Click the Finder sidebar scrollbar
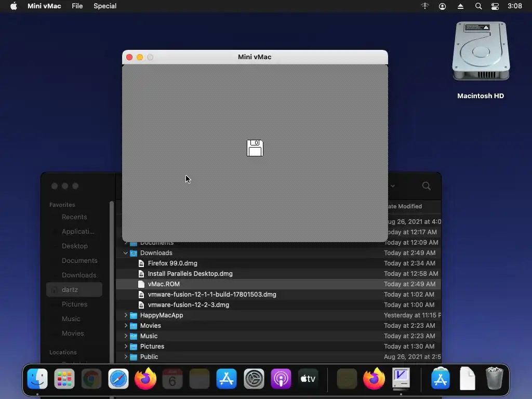This screenshot has height=399, width=532. point(112,282)
